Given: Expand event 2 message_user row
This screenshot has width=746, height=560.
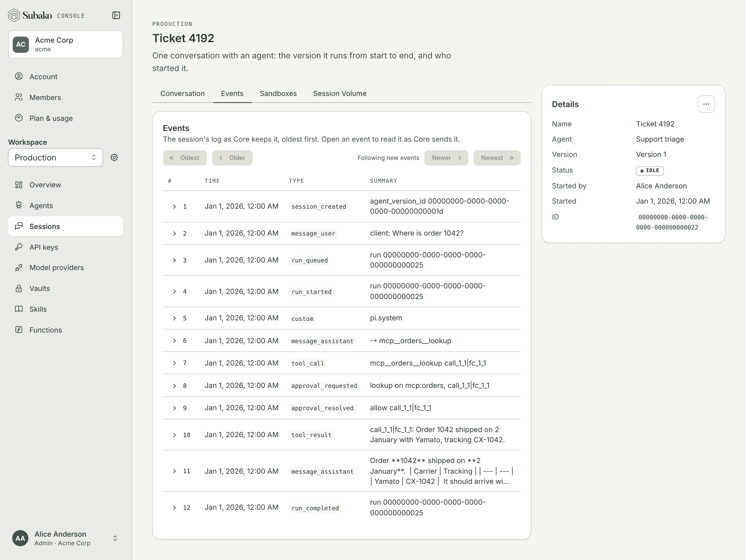Looking at the screenshot, I should (174, 234).
